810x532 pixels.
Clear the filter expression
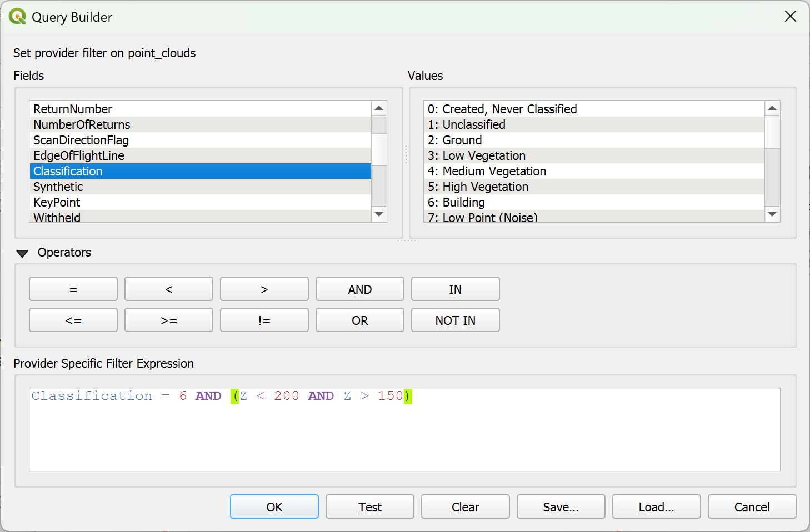tap(465, 507)
